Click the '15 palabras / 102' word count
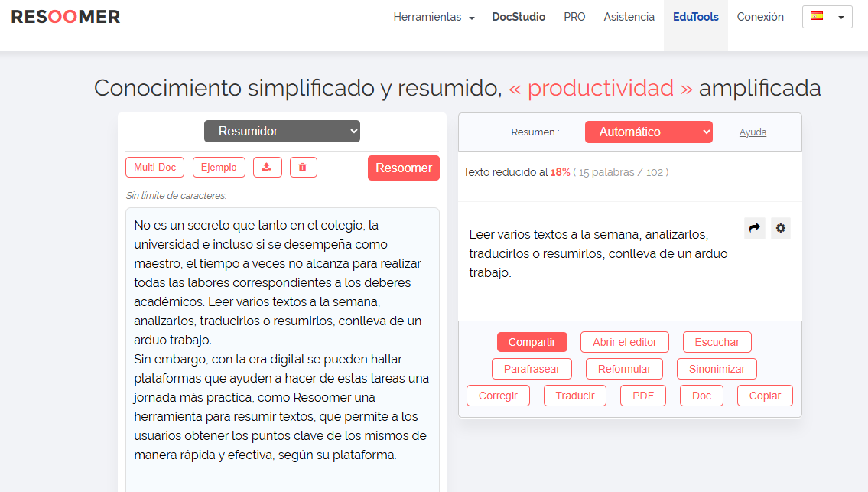The width and height of the screenshot is (868, 492). coord(620,172)
